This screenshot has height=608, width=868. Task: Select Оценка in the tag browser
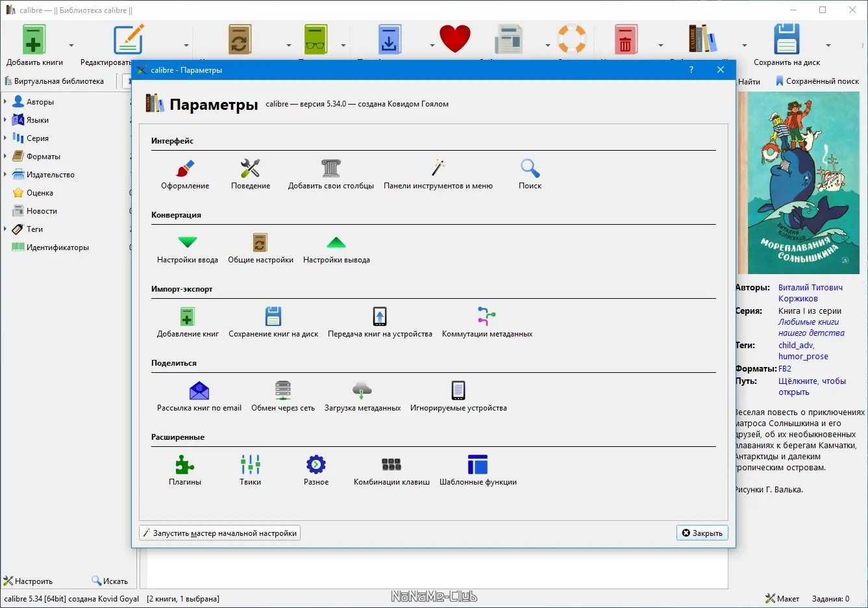pos(40,193)
